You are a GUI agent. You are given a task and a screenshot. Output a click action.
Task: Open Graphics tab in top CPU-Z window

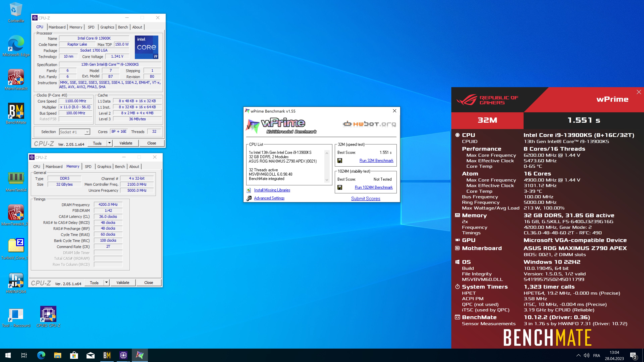point(107,27)
